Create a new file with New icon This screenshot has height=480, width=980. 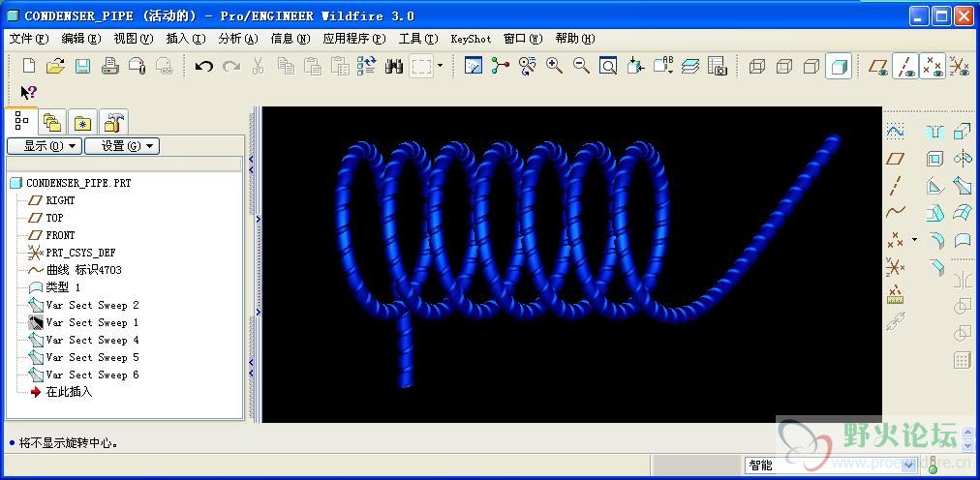click(x=29, y=66)
